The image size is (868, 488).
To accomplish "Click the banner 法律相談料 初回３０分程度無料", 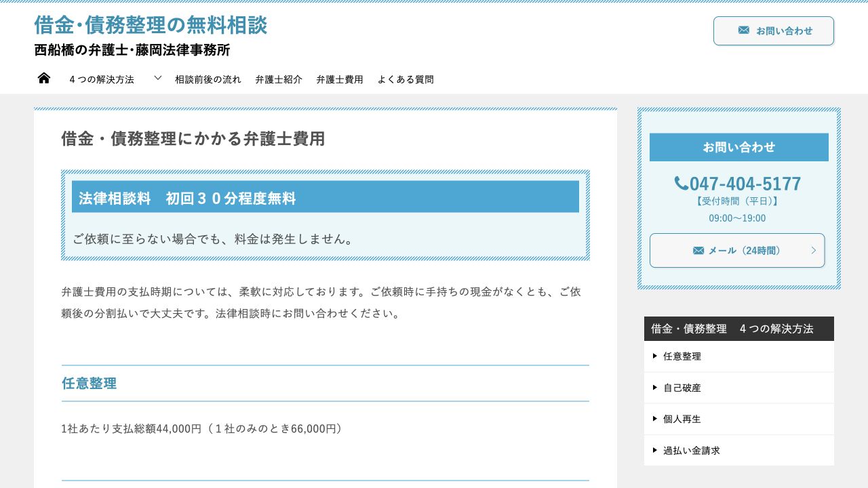I will [x=325, y=197].
